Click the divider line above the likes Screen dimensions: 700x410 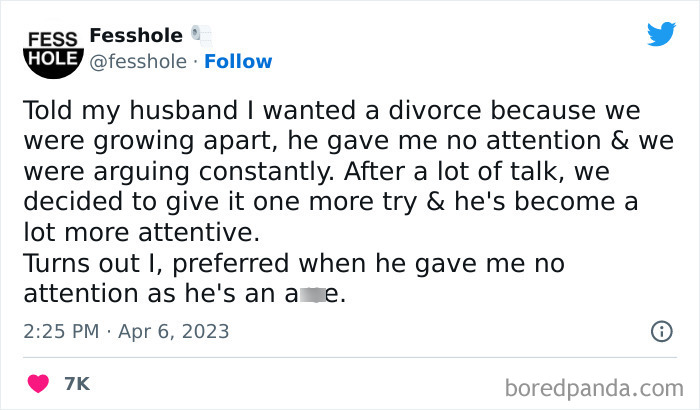pos(350,356)
